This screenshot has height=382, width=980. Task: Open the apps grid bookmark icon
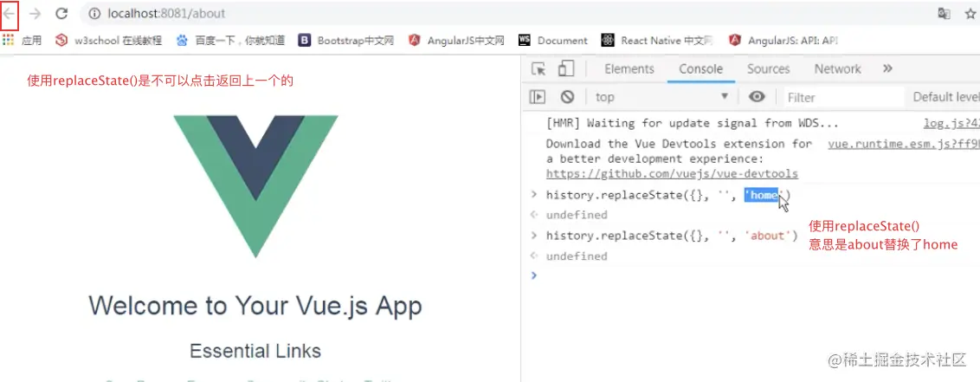click(8, 40)
